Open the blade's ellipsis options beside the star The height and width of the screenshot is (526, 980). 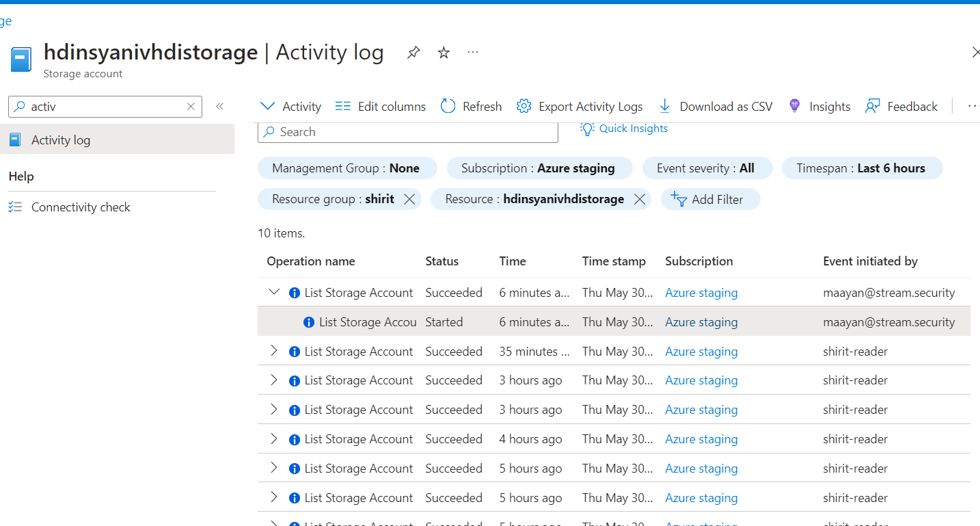pos(473,52)
